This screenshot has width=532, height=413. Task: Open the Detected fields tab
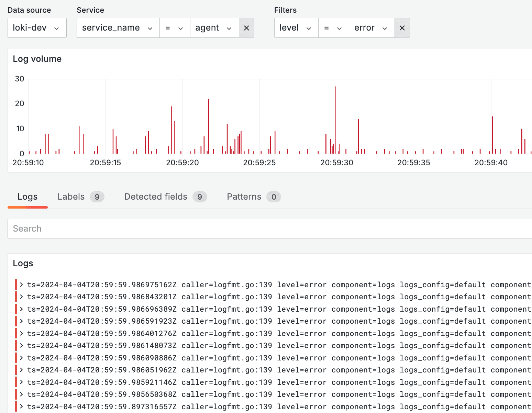pyautogui.click(x=155, y=197)
